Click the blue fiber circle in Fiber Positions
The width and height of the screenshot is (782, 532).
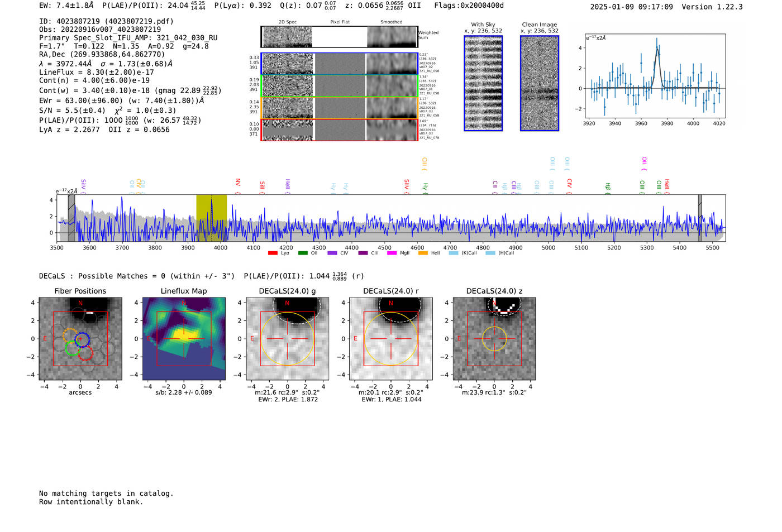(83, 339)
